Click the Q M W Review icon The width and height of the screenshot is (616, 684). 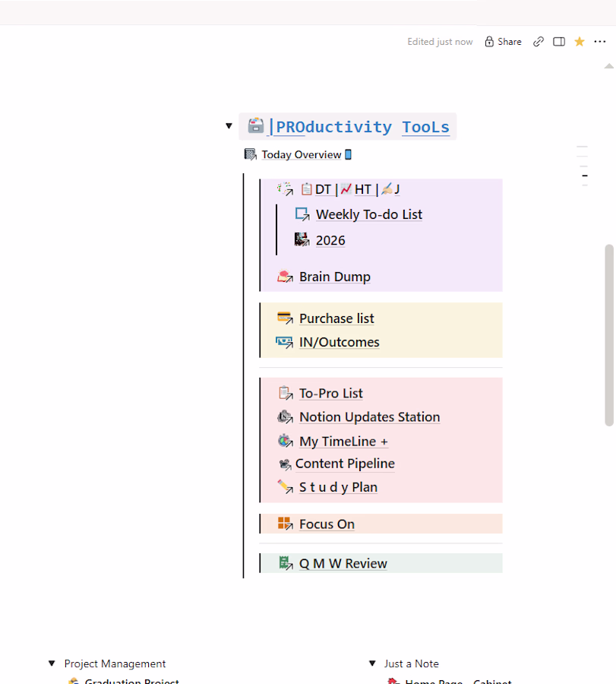coord(286,563)
